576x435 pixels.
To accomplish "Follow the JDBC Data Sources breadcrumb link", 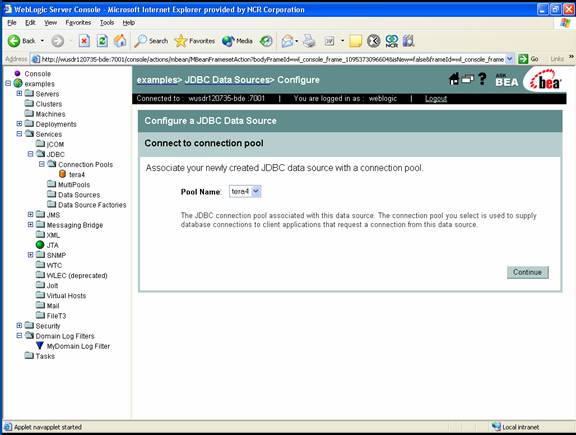I will tap(227, 80).
